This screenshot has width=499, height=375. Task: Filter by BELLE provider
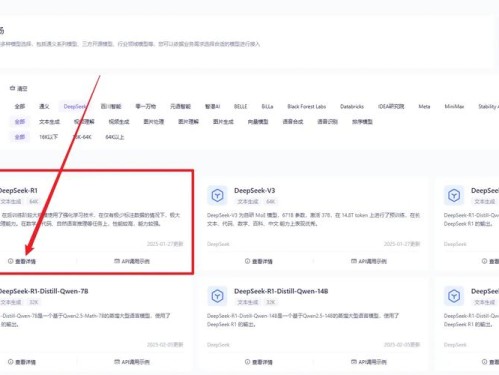pos(240,106)
